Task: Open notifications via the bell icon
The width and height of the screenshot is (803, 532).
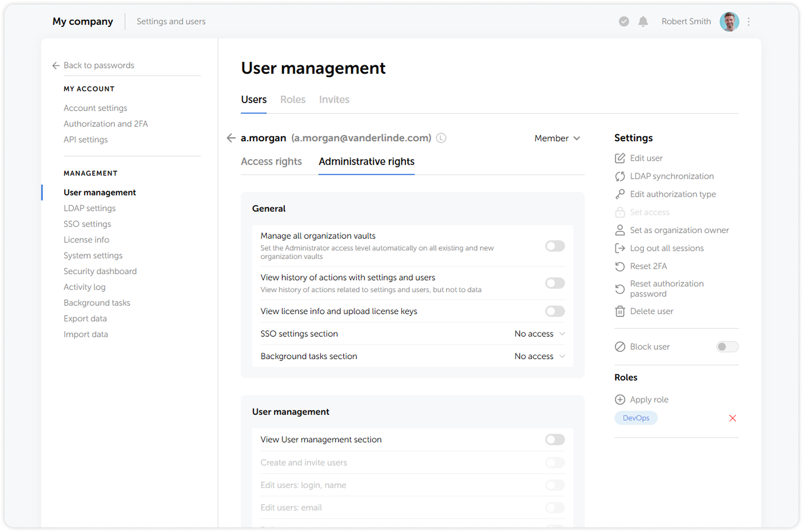Action: pyautogui.click(x=643, y=22)
